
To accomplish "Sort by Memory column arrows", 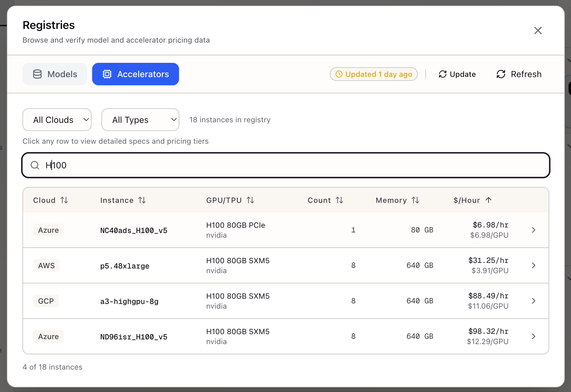I will click(415, 200).
